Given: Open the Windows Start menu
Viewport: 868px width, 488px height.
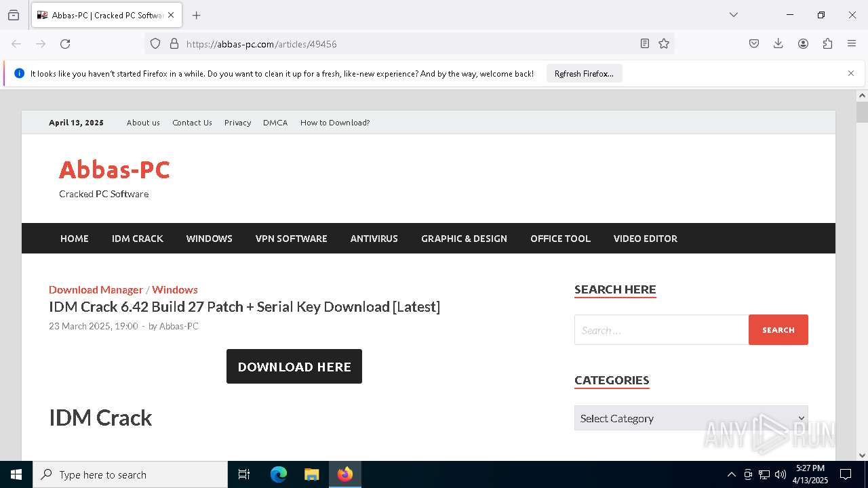Looking at the screenshot, I should pos(16,474).
